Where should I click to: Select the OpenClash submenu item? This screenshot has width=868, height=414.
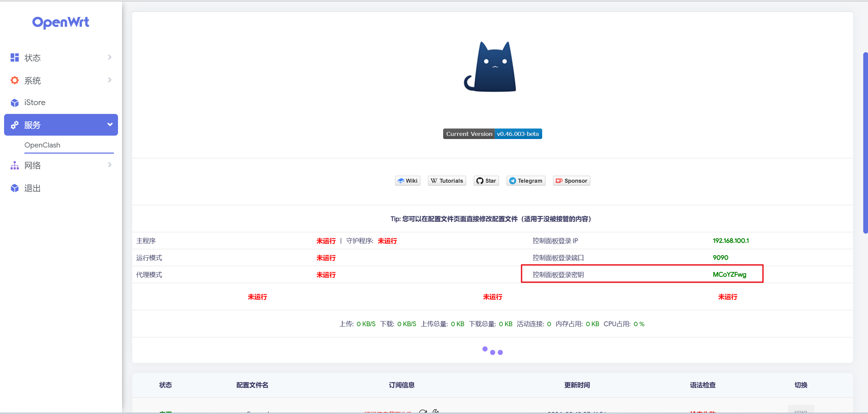pyautogui.click(x=42, y=145)
